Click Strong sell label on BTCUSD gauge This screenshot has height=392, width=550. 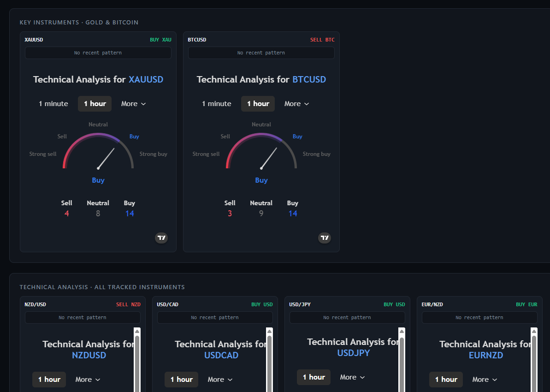[x=206, y=154]
